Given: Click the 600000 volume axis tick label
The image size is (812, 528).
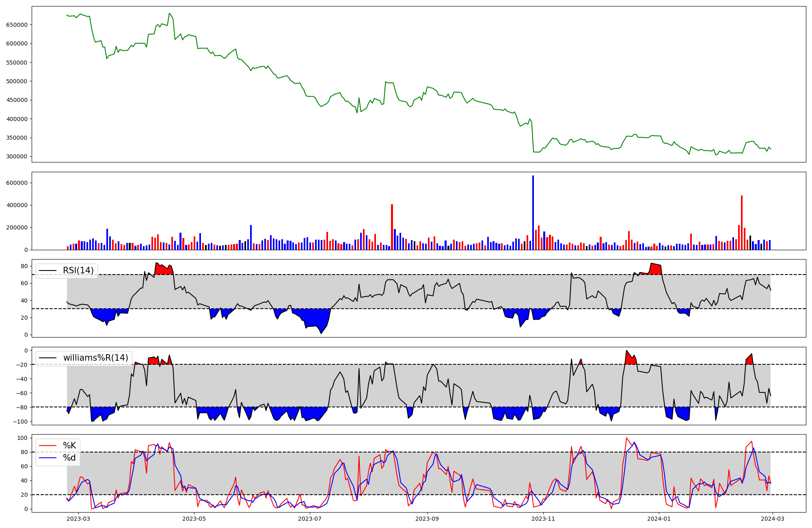Looking at the screenshot, I should 17,183.
